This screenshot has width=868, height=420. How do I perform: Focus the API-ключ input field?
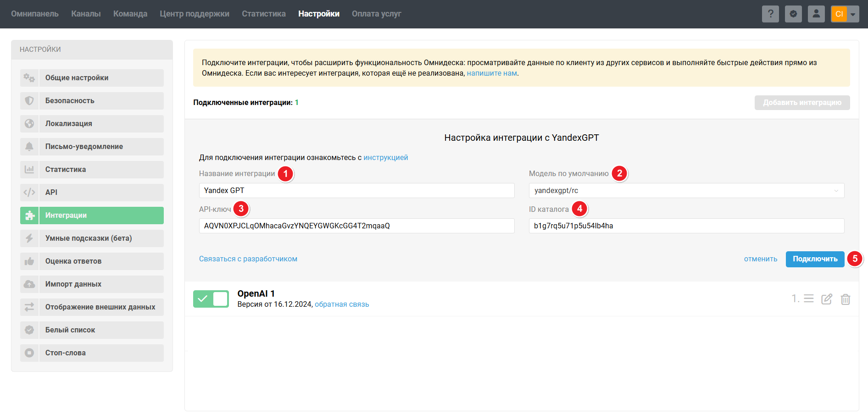pyautogui.click(x=357, y=226)
